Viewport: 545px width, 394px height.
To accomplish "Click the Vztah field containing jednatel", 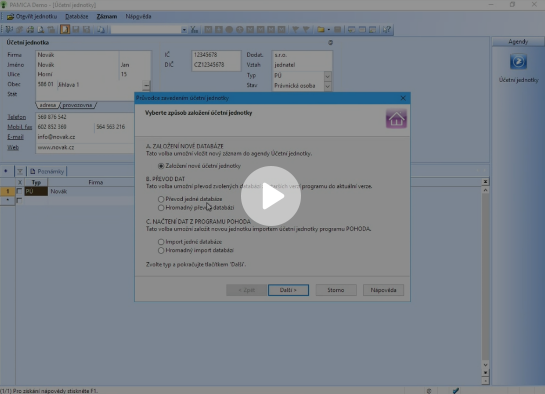I will [302, 65].
